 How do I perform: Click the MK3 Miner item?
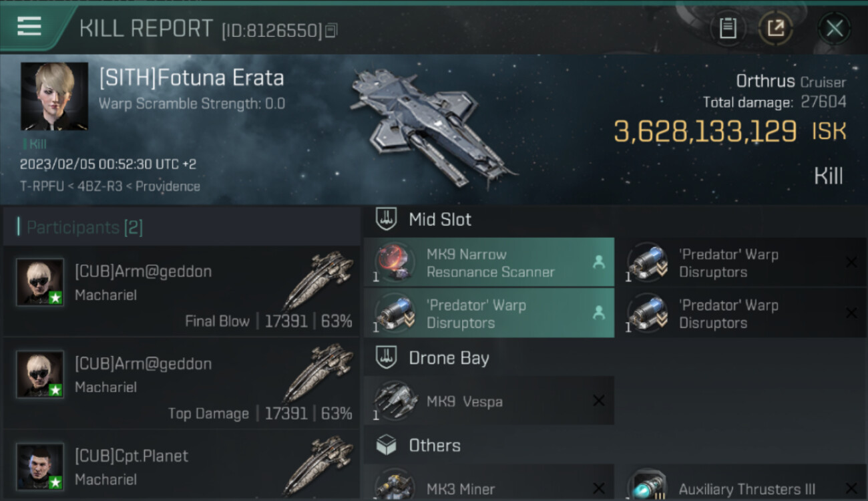pos(489,486)
